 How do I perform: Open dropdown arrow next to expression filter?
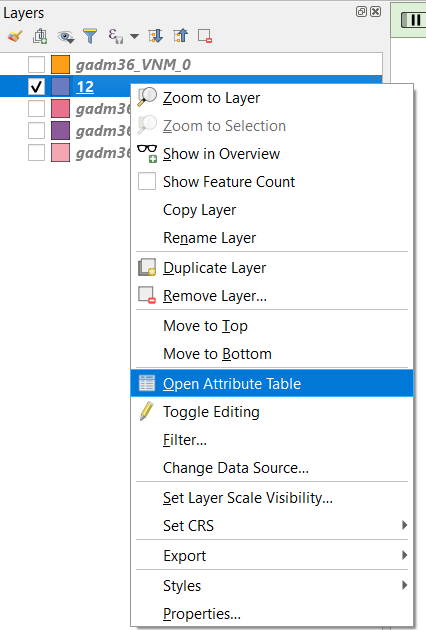tap(134, 37)
